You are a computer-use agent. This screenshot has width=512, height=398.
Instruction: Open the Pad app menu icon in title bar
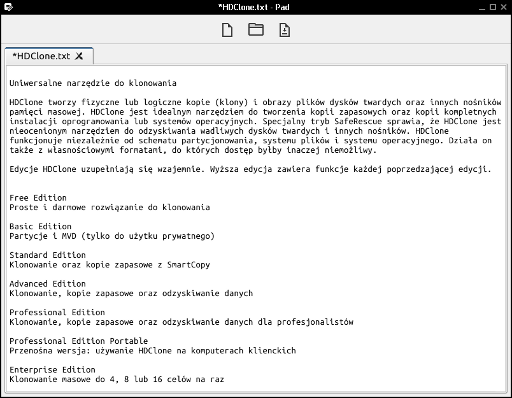click(x=8, y=7)
